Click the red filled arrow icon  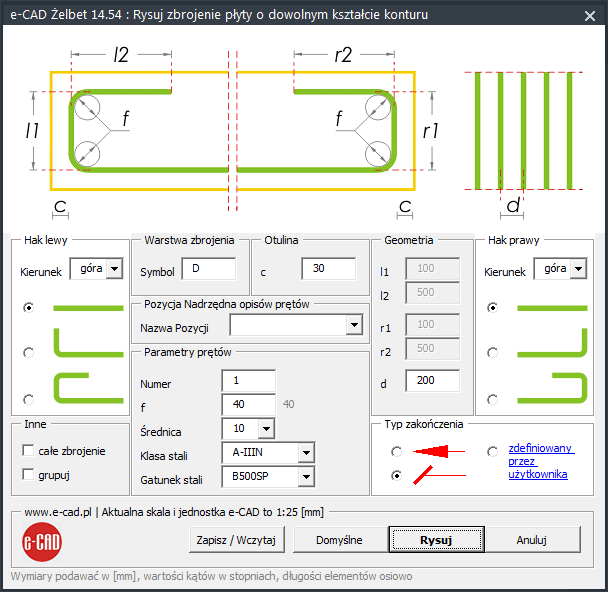click(439, 451)
